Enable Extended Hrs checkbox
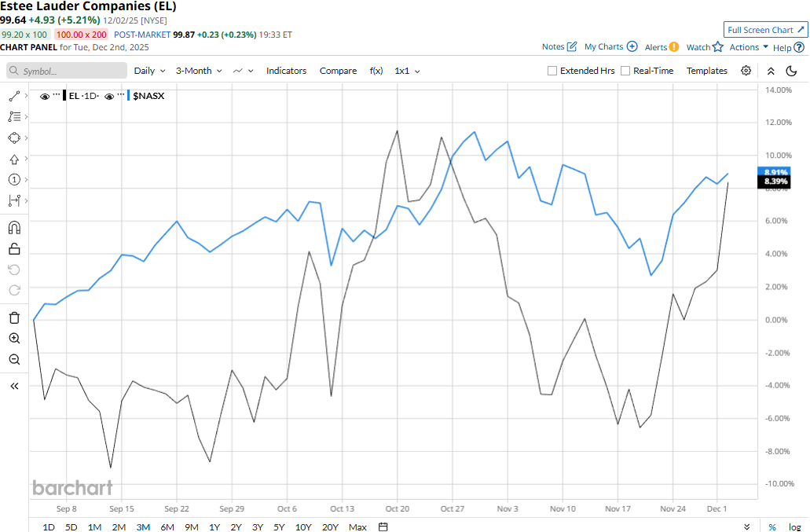 click(x=552, y=71)
